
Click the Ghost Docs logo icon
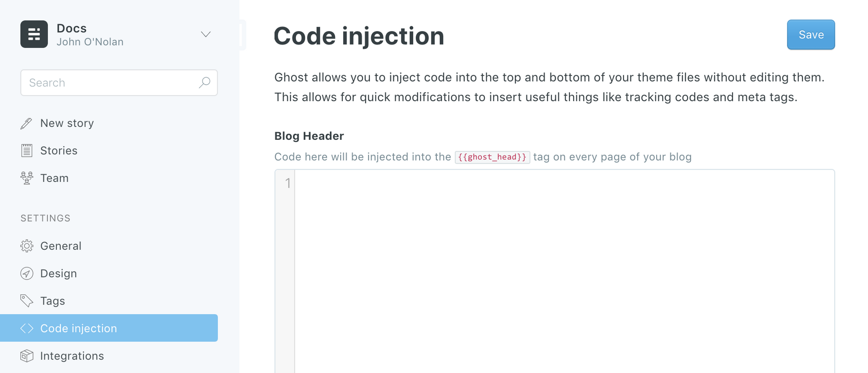(34, 34)
